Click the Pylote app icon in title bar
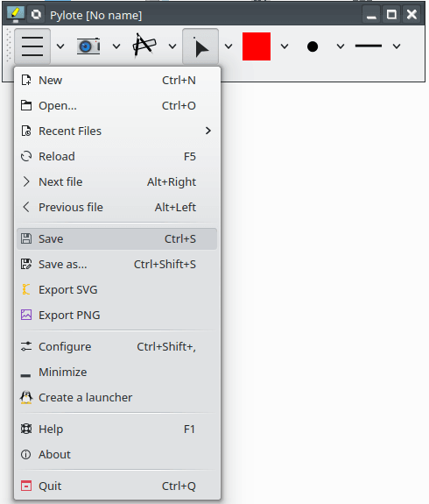The image size is (429, 504). click(16, 15)
